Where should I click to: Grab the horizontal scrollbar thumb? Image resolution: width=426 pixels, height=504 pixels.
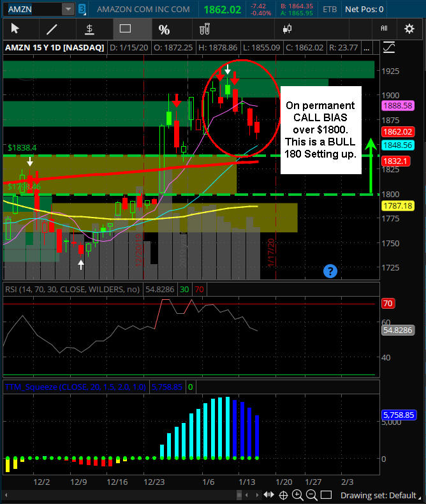239,495
